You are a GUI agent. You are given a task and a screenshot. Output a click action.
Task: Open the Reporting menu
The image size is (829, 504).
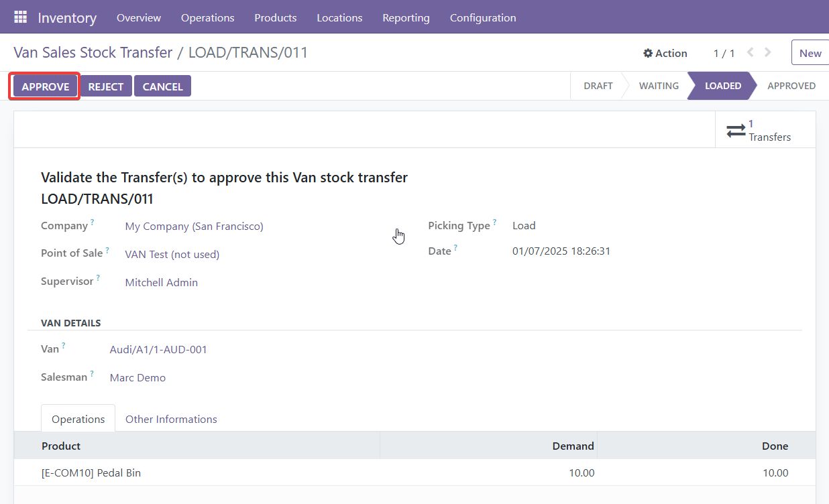tap(406, 17)
